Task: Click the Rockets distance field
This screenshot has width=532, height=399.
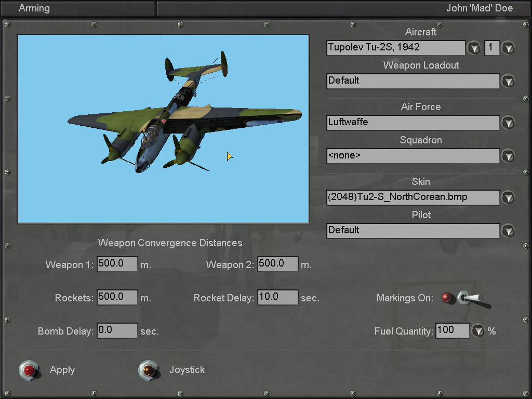Action: tap(117, 297)
